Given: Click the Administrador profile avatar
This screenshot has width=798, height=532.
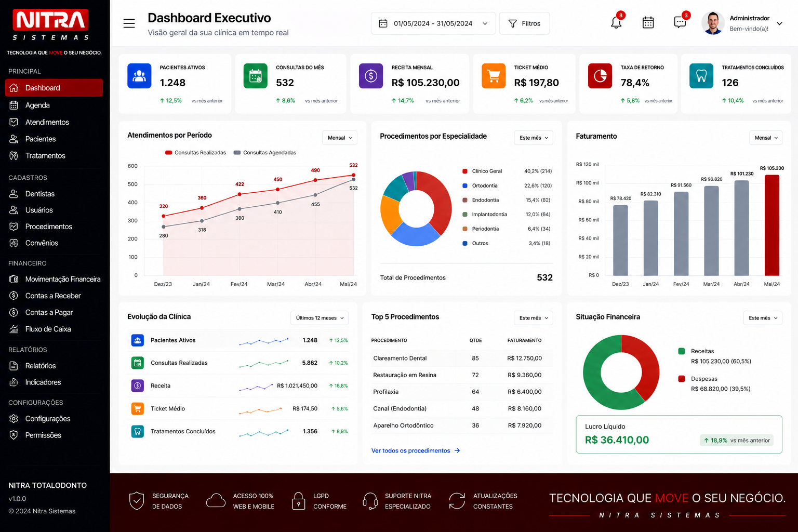Looking at the screenshot, I should pyautogui.click(x=713, y=23).
